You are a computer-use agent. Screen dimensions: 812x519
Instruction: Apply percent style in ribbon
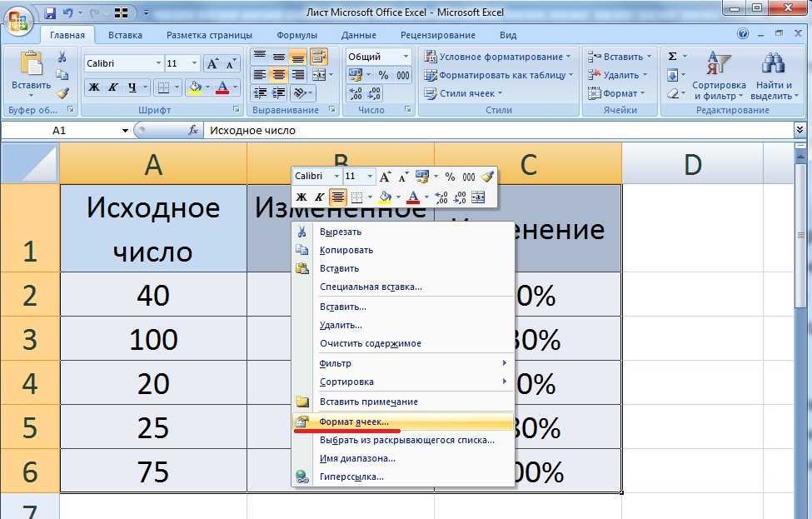383,75
